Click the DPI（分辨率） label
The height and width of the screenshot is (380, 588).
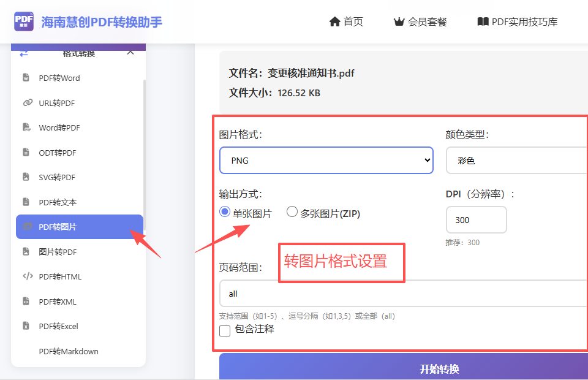pos(480,194)
